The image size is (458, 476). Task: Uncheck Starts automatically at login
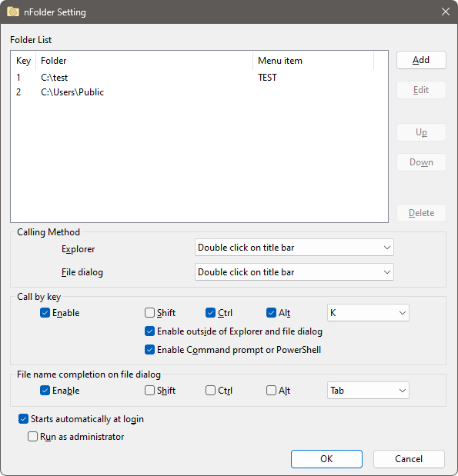23,419
